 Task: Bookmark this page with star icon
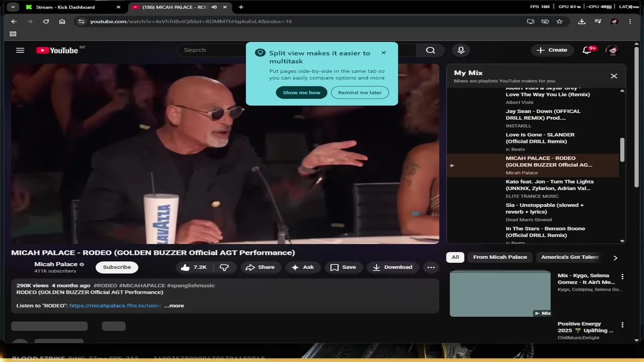coord(559,22)
